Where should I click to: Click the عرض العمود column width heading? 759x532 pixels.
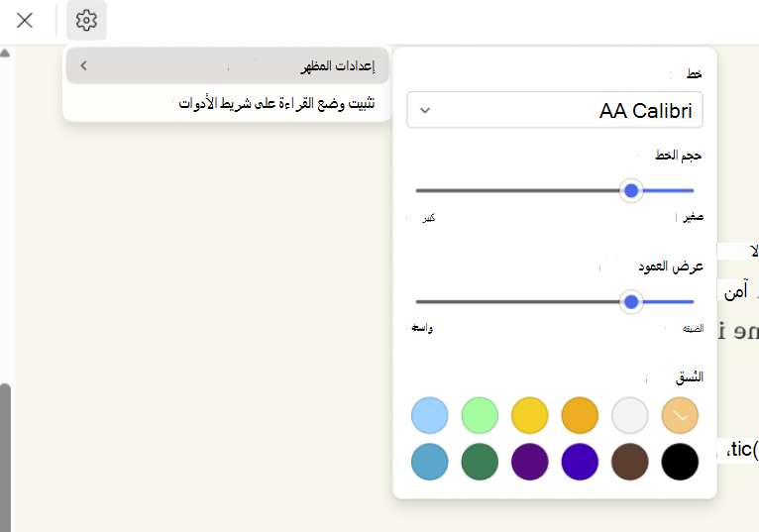coord(671,266)
